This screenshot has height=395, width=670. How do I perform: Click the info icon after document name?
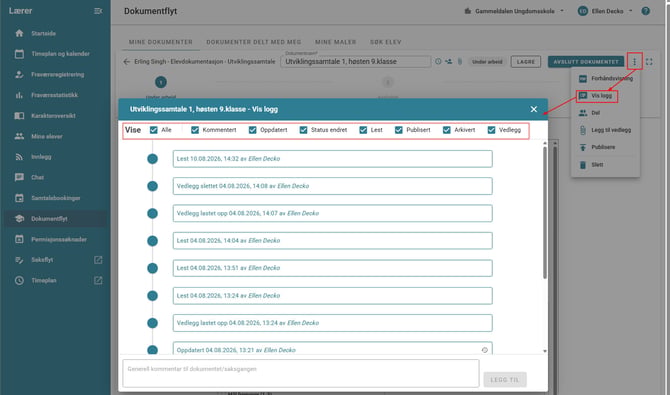click(438, 62)
